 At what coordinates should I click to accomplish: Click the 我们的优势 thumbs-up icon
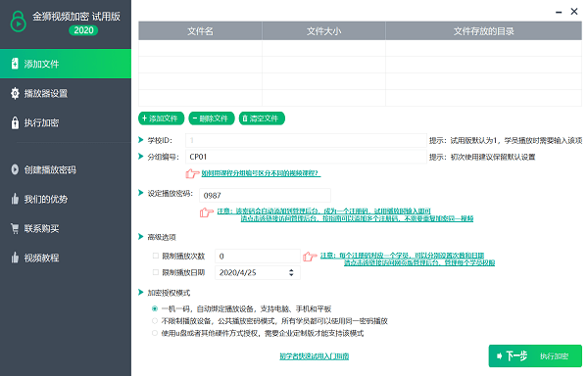15,199
